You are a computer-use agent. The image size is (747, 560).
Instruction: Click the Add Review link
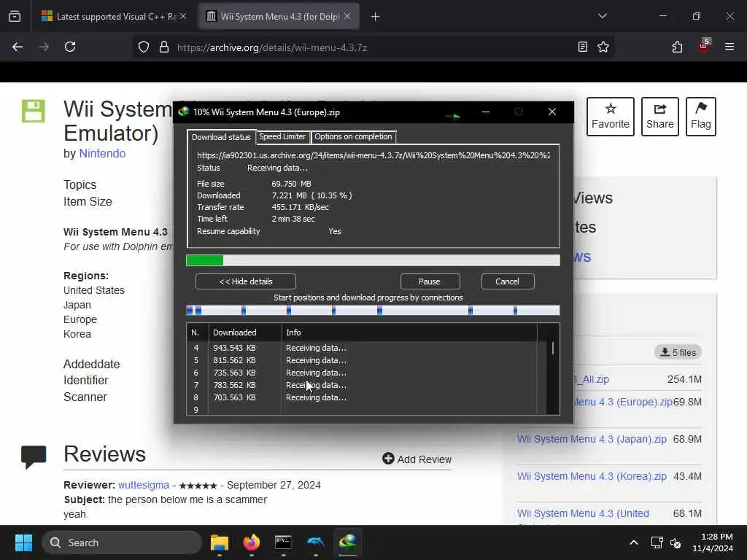pyautogui.click(x=417, y=459)
